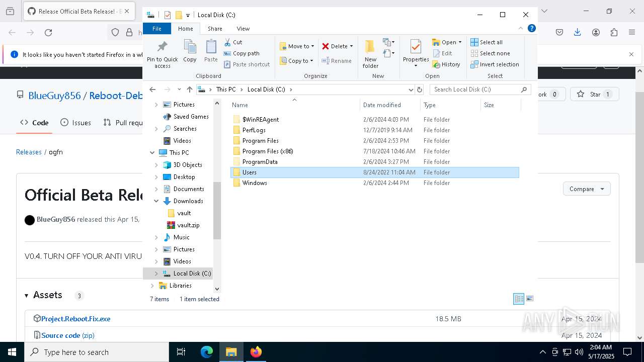Click This PC in address breadcrumb
The width and height of the screenshot is (644, 362).
226,89
